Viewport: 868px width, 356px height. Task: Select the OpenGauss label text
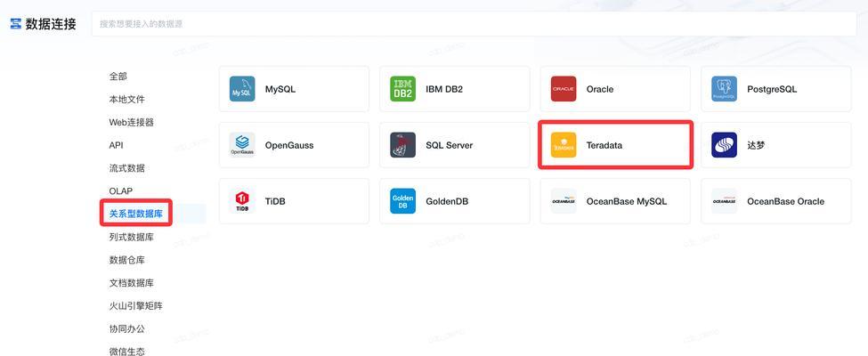(x=289, y=145)
